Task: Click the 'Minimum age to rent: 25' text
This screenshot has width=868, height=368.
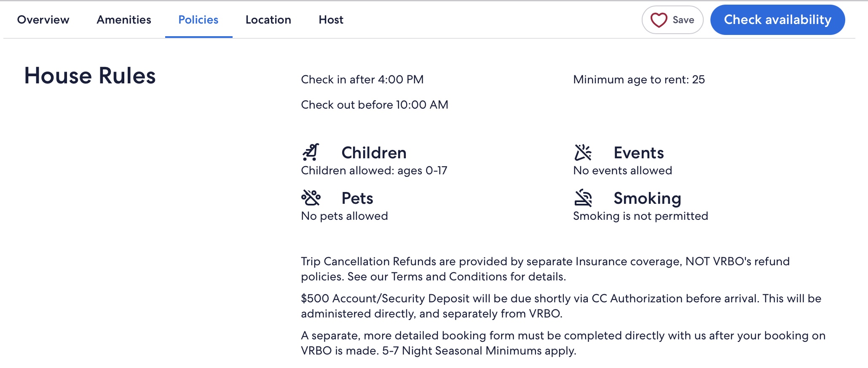Action: click(639, 80)
